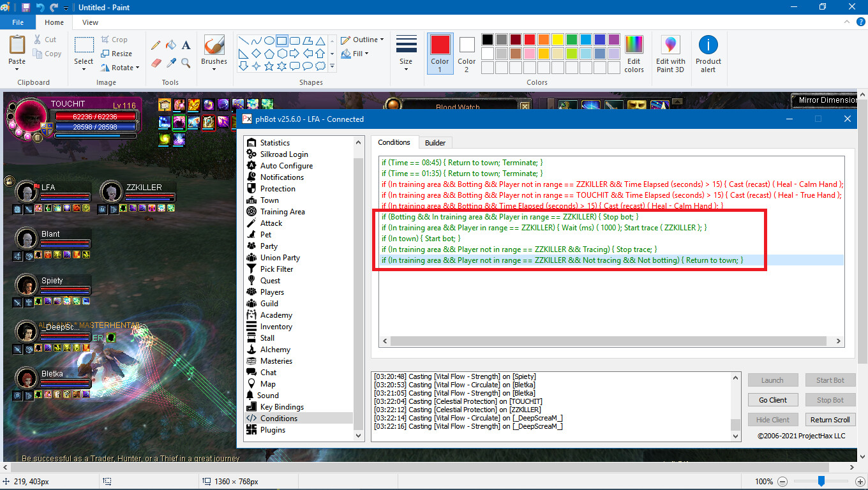The image size is (868, 490).
Task: Expand the Select tool dropdown arrow
Action: [84, 69]
